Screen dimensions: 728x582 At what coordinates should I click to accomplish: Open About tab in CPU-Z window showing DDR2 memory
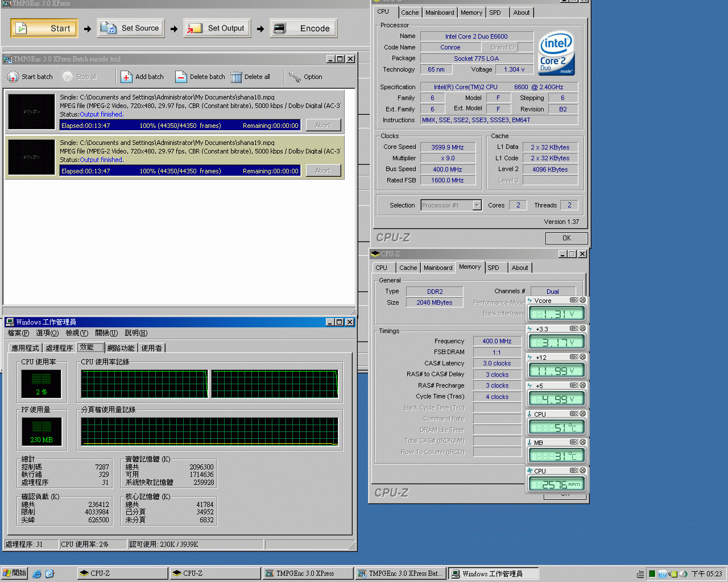pos(519,268)
